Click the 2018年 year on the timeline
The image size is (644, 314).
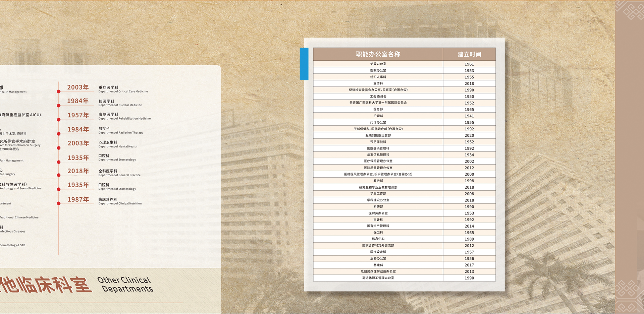tap(78, 171)
